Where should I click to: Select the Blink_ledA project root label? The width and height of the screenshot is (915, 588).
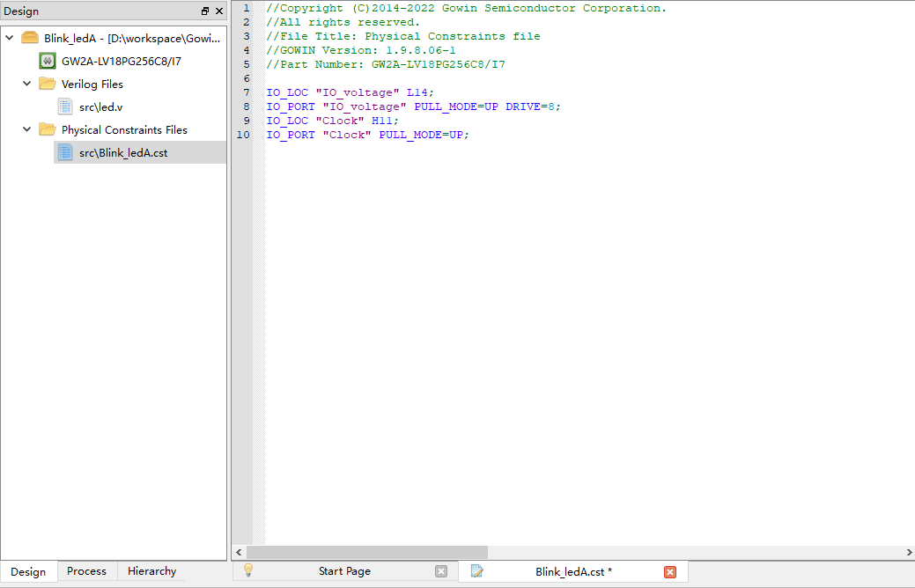132,39
